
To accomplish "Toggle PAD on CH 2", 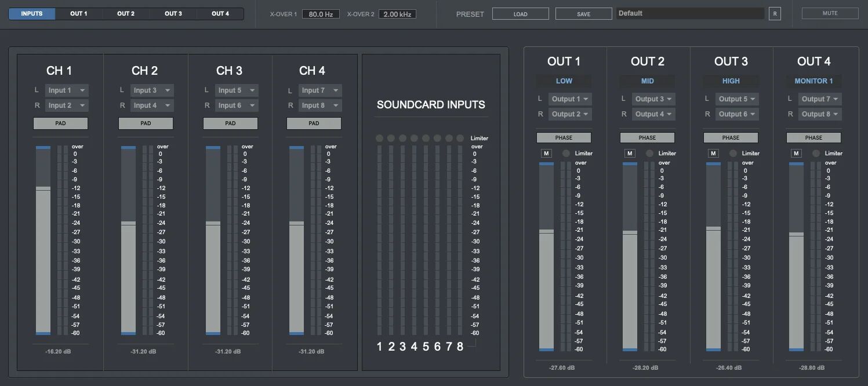I will coord(146,123).
